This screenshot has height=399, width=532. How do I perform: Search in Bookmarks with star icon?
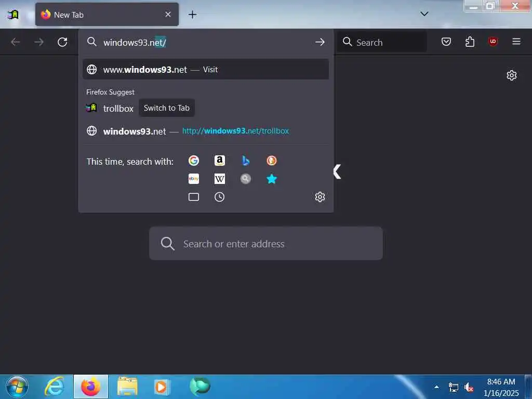[271, 179]
